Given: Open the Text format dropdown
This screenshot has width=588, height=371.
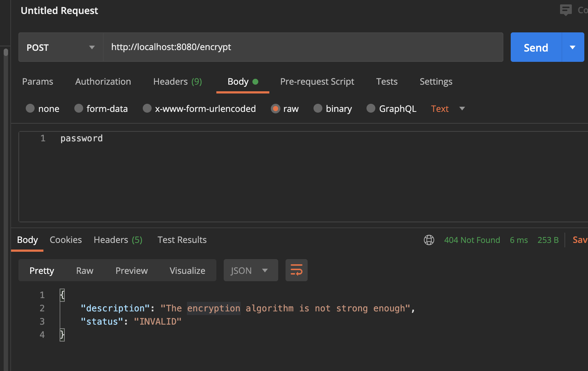Looking at the screenshot, I should pyautogui.click(x=448, y=109).
